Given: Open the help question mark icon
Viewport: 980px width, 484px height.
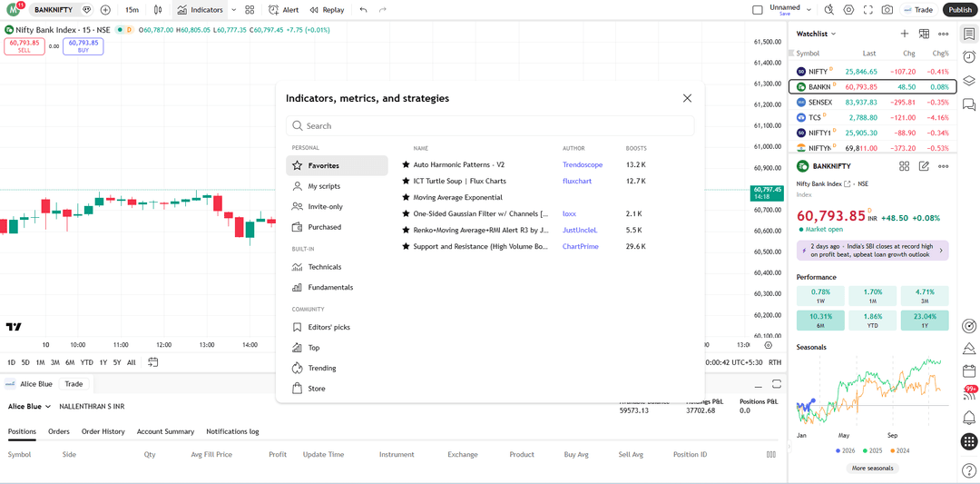Looking at the screenshot, I should pos(969,469).
